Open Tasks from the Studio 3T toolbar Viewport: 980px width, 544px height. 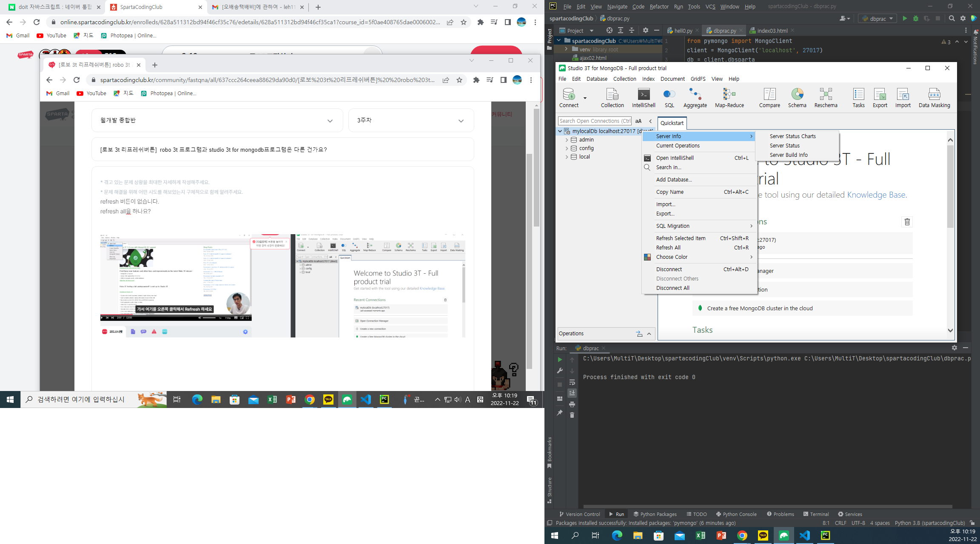858,97
